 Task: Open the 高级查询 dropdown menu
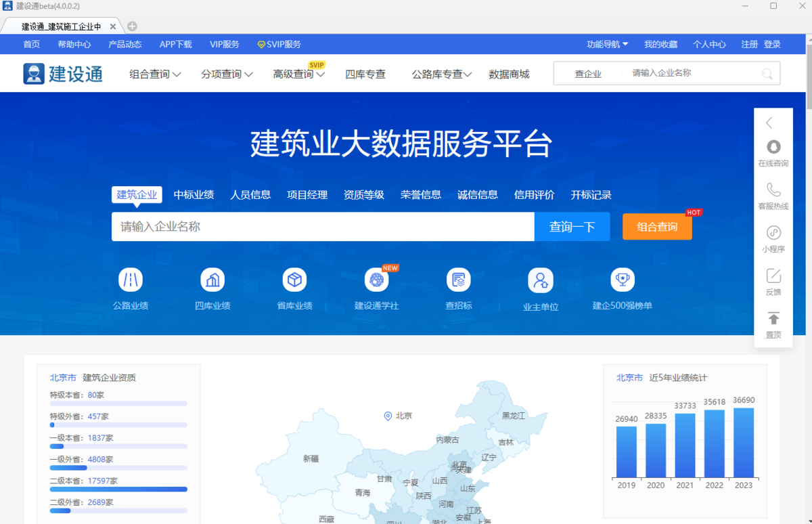(298, 74)
